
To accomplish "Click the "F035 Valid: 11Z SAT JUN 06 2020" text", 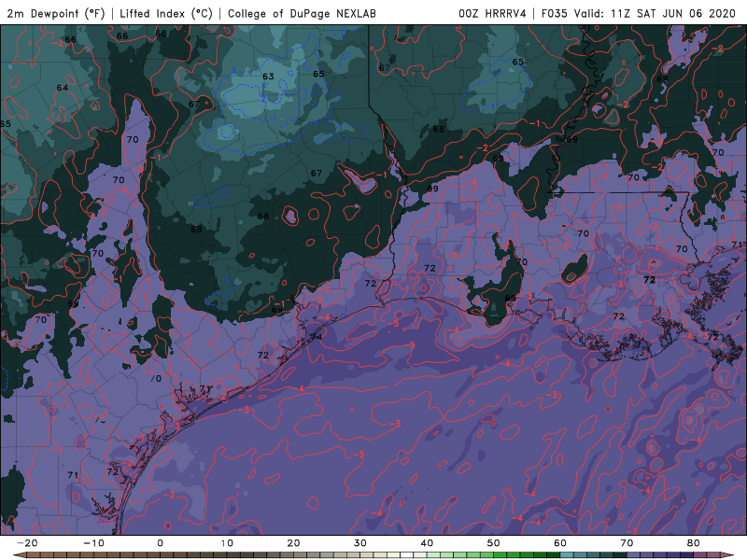I will (639, 13).
